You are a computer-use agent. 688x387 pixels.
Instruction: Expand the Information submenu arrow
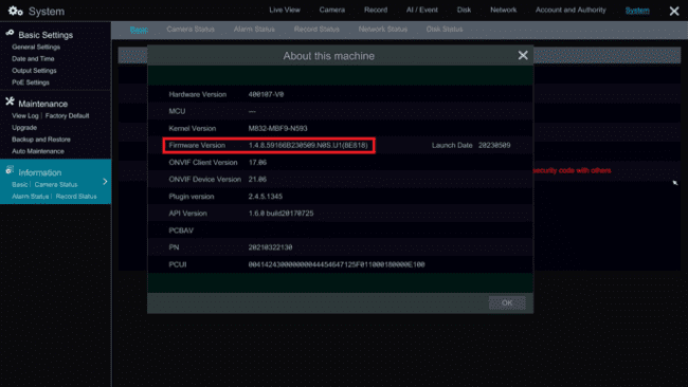105,181
